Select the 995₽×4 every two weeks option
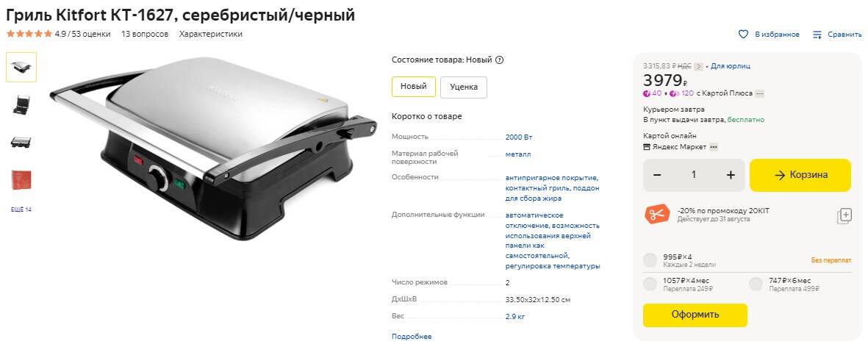The width and height of the screenshot is (868, 347). (x=650, y=260)
